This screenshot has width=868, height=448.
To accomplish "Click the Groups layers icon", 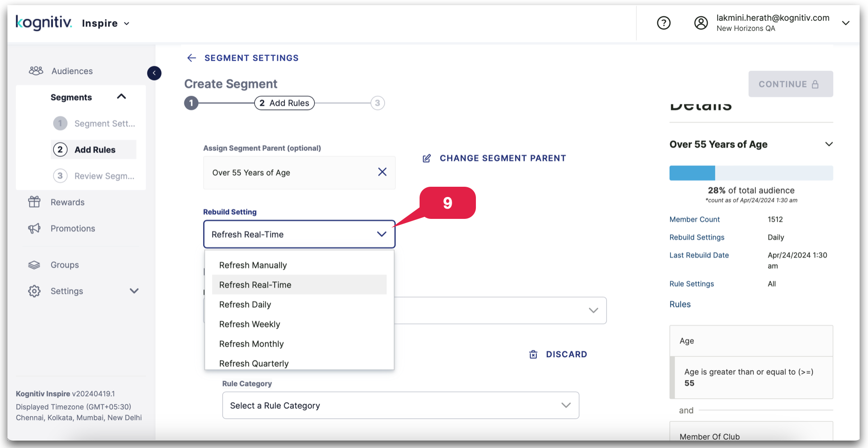I will (x=34, y=265).
